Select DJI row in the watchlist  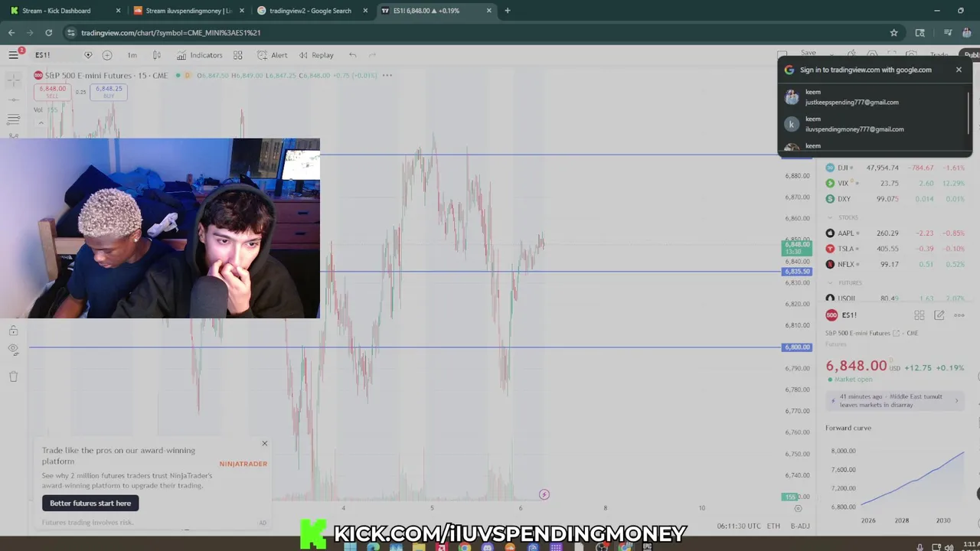click(894, 168)
